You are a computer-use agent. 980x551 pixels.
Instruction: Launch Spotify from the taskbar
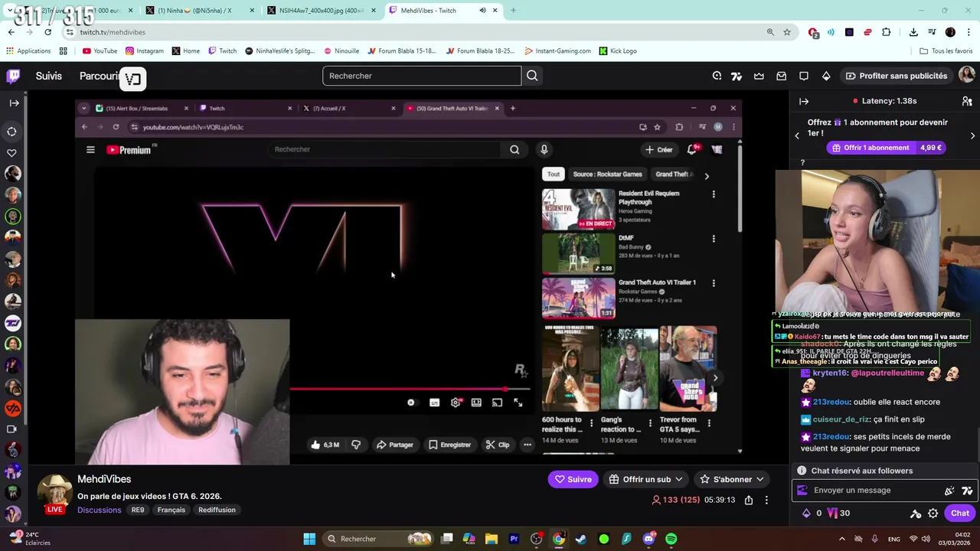tap(671, 539)
